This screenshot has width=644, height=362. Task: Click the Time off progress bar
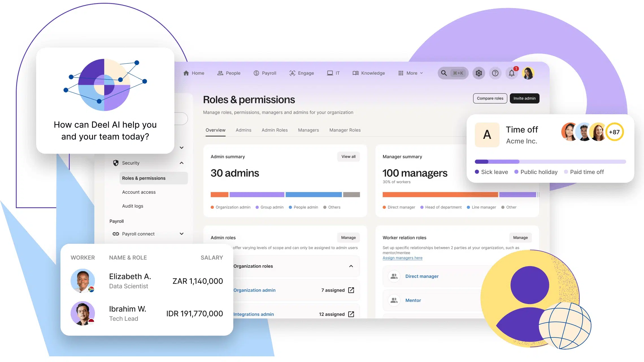tap(550, 162)
